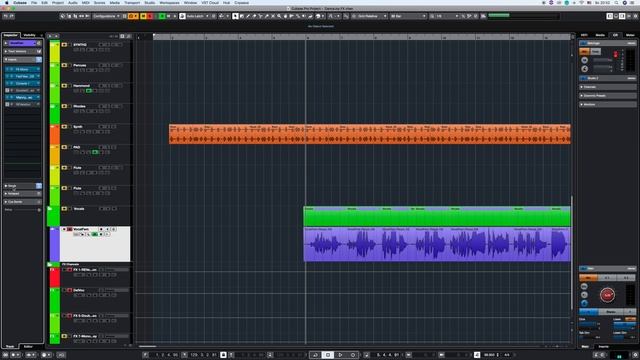Open the Editor tab at inspector bottom
This screenshot has height=360, width=640.
(x=28, y=347)
